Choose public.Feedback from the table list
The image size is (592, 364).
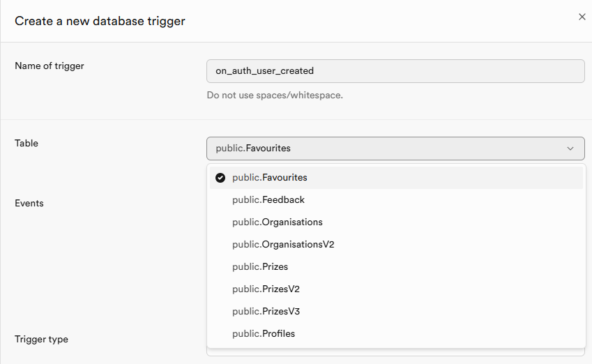tap(268, 200)
